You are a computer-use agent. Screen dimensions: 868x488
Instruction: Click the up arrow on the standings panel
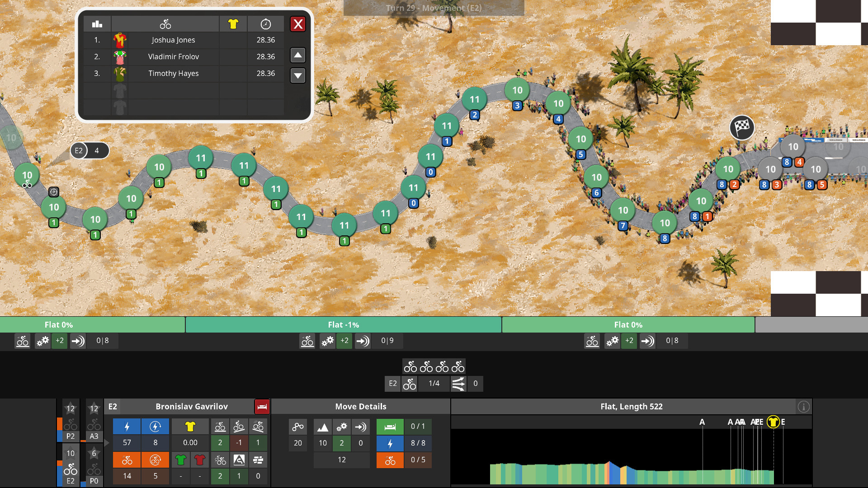(297, 55)
